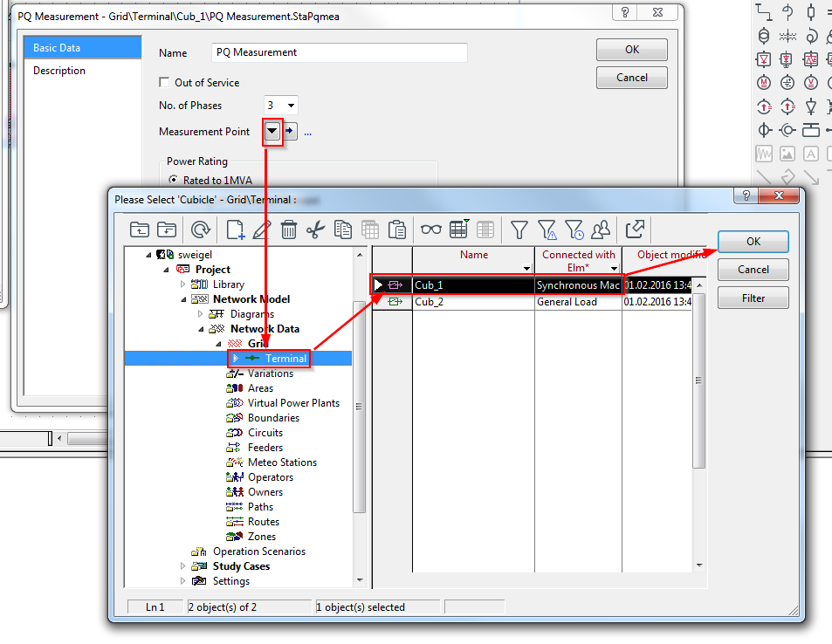Select the Basic Data tab
This screenshot has width=832, height=644.
pos(57,48)
